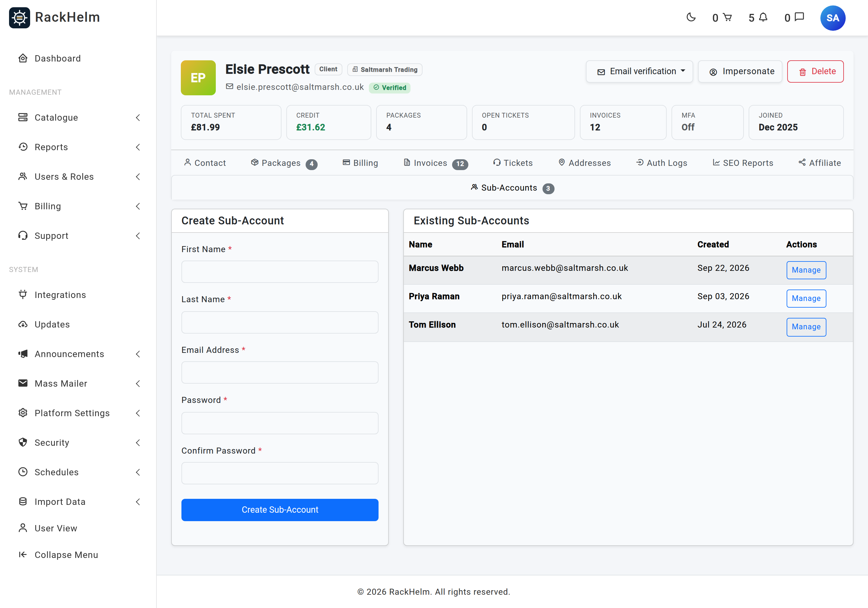Switch to the Packages tab
Screen dimensions: 868x608
pos(284,163)
